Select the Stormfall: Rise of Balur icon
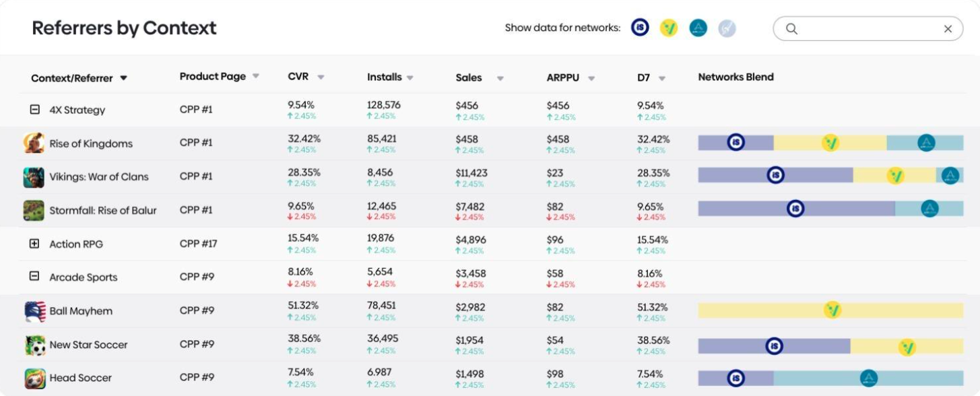Image resolution: width=980 pixels, height=396 pixels. tap(34, 210)
